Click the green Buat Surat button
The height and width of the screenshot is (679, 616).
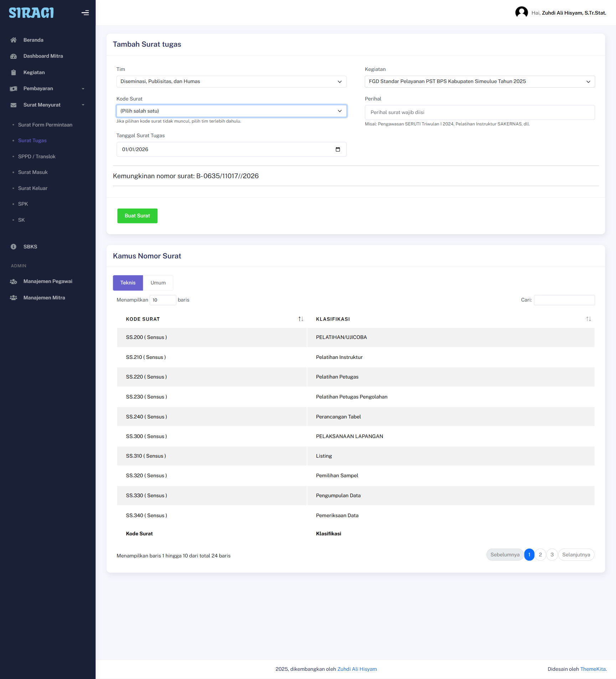pyautogui.click(x=137, y=216)
